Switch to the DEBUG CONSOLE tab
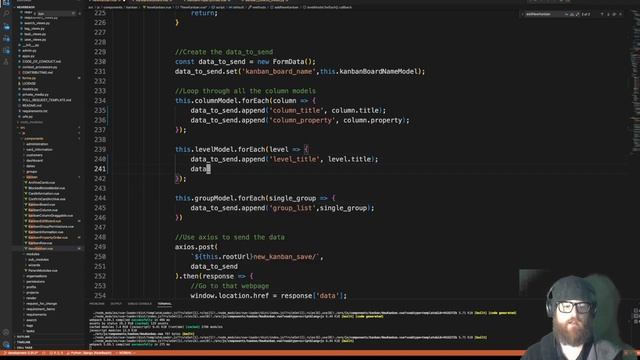The width and height of the screenshot is (640, 360). [x=140, y=304]
